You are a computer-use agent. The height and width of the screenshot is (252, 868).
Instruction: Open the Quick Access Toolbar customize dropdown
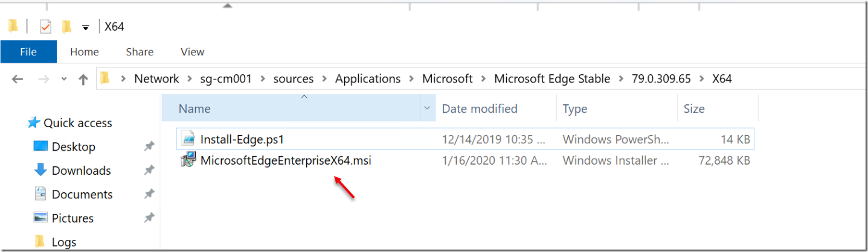(x=86, y=28)
